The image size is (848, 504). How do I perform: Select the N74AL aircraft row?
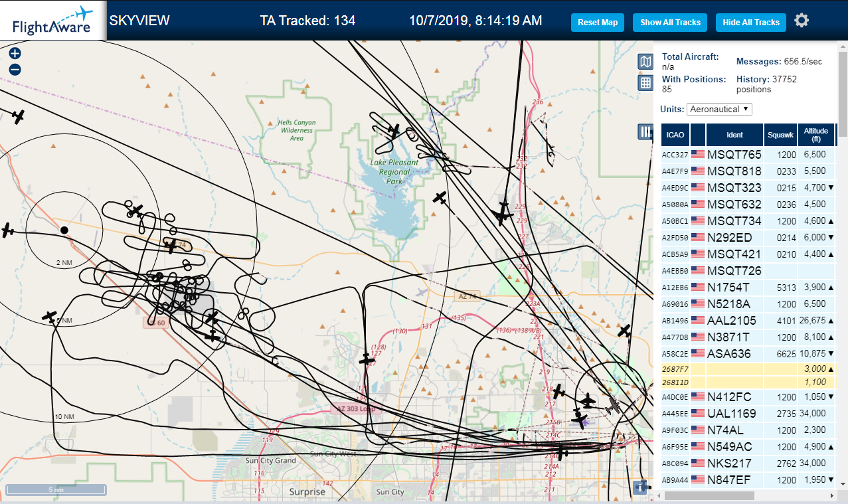pos(748,430)
